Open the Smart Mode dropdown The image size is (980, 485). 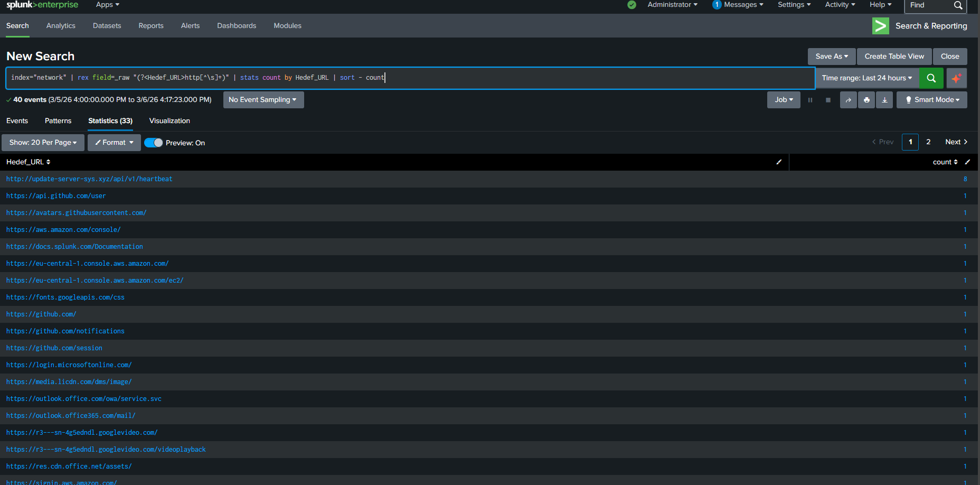click(x=932, y=100)
